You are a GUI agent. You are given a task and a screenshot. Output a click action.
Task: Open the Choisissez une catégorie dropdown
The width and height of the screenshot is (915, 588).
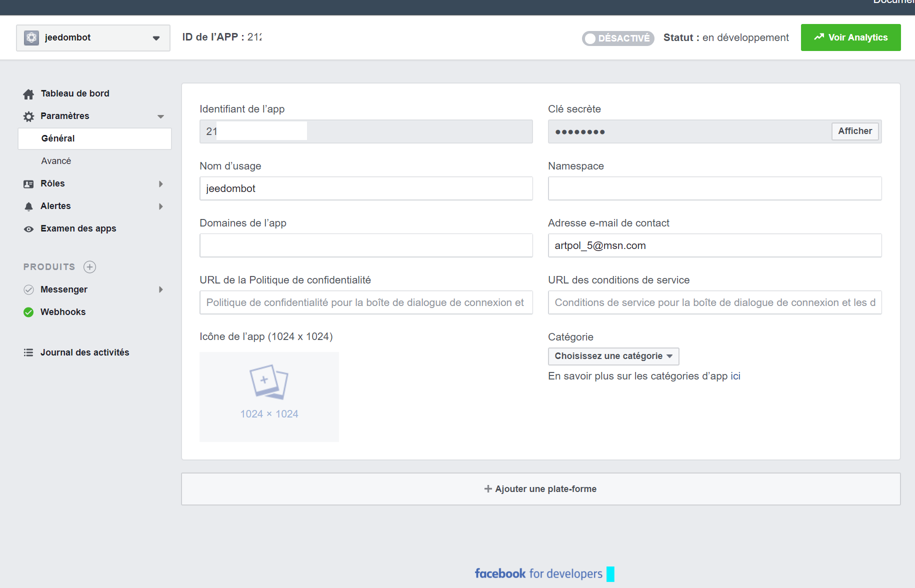coord(613,356)
